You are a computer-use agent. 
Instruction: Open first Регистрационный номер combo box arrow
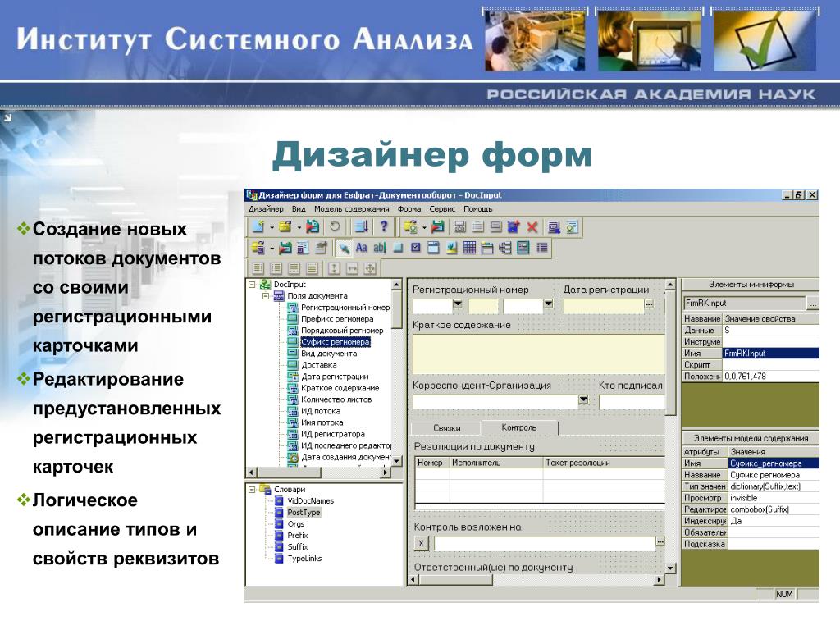[458, 304]
